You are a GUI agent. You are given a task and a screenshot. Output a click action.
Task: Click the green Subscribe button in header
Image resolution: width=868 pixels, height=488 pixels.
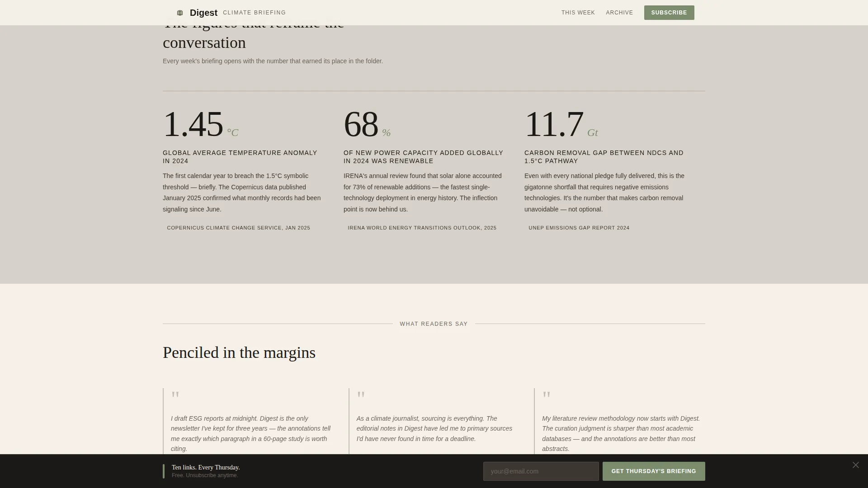click(669, 13)
